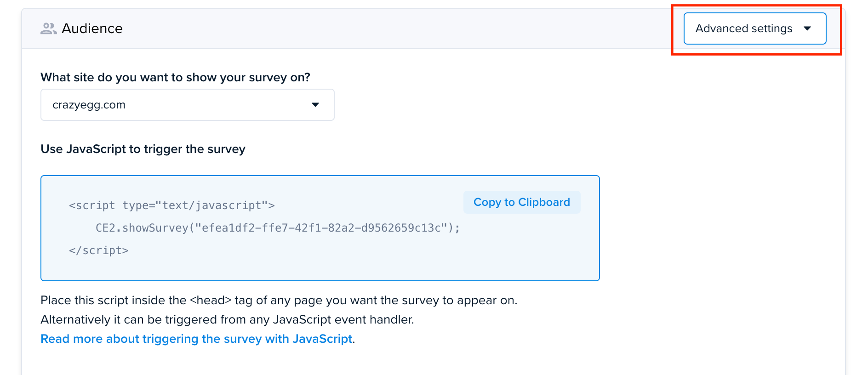Click inside the JavaScript code snippet box

coord(320,228)
